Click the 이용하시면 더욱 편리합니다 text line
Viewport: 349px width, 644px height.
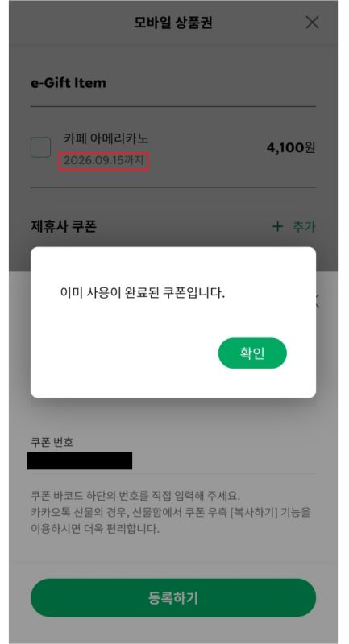coord(95,529)
